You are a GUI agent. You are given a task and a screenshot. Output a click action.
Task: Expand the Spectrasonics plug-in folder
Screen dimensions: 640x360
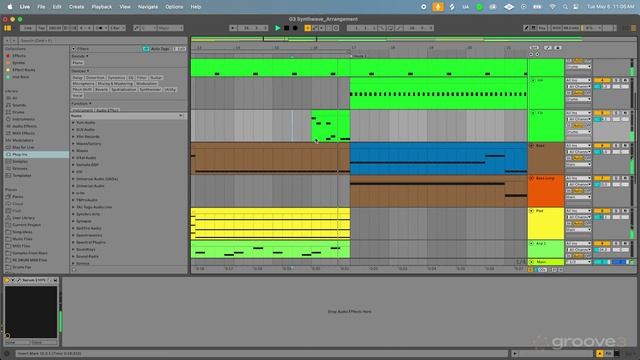pos(73,235)
